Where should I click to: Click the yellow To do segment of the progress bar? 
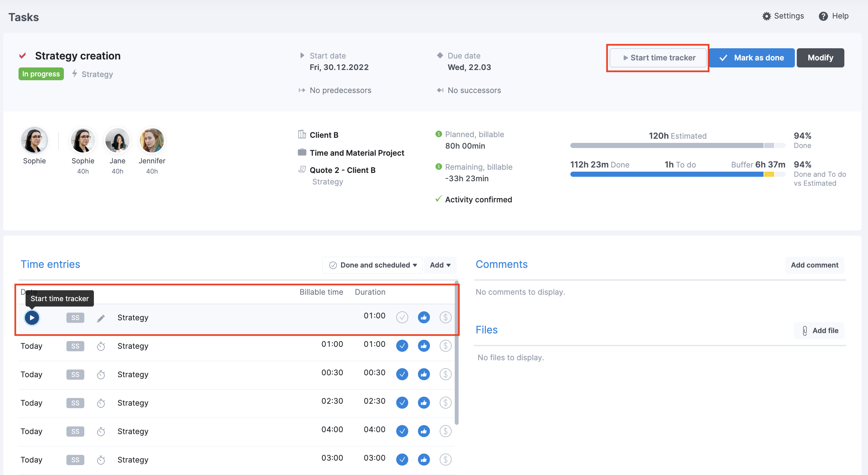click(769, 174)
